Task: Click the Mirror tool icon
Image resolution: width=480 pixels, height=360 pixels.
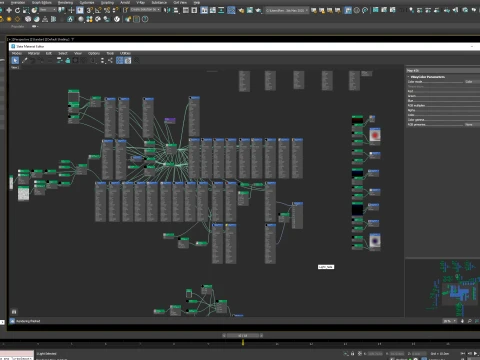Action: click(x=167, y=10)
